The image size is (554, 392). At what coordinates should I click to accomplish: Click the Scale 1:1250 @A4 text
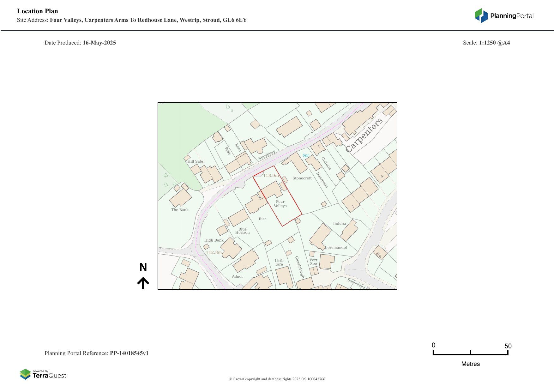pyautogui.click(x=486, y=43)
